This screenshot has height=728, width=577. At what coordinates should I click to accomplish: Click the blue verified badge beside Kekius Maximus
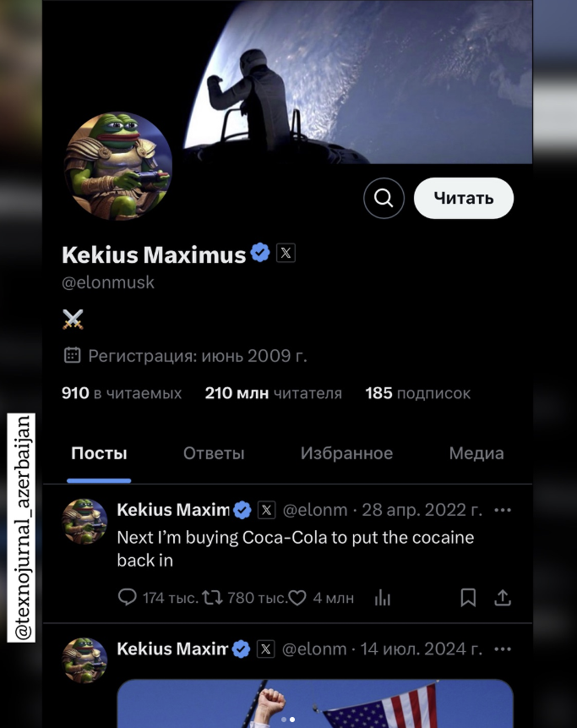[259, 253]
